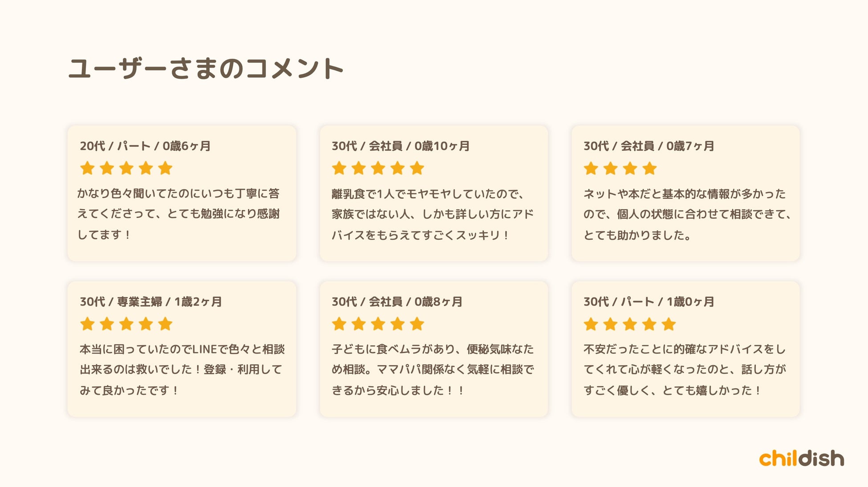Select the 30代 / 会社員 / 0歳10ヶ月 label

tap(401, 146)
